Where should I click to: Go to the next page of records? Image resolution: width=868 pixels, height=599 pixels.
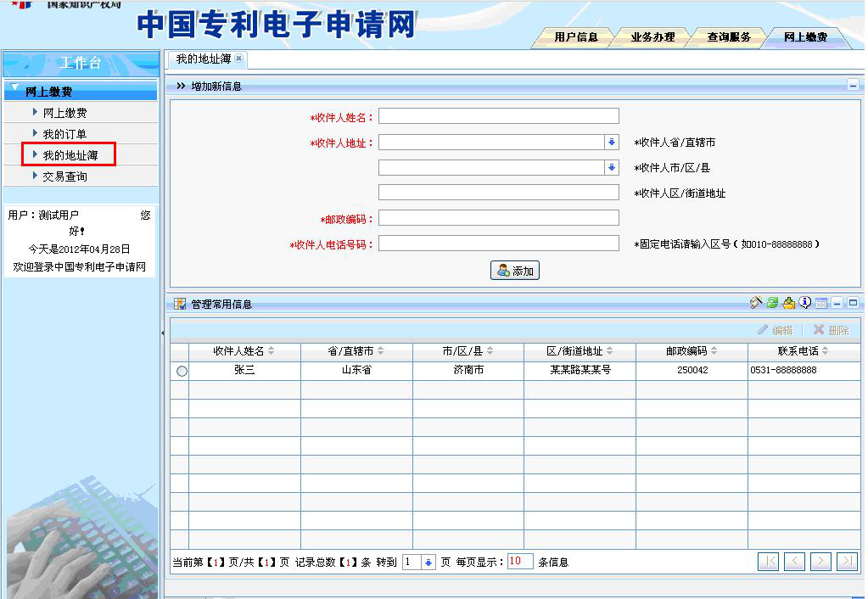pyautogui.click(x=820, y=561)
